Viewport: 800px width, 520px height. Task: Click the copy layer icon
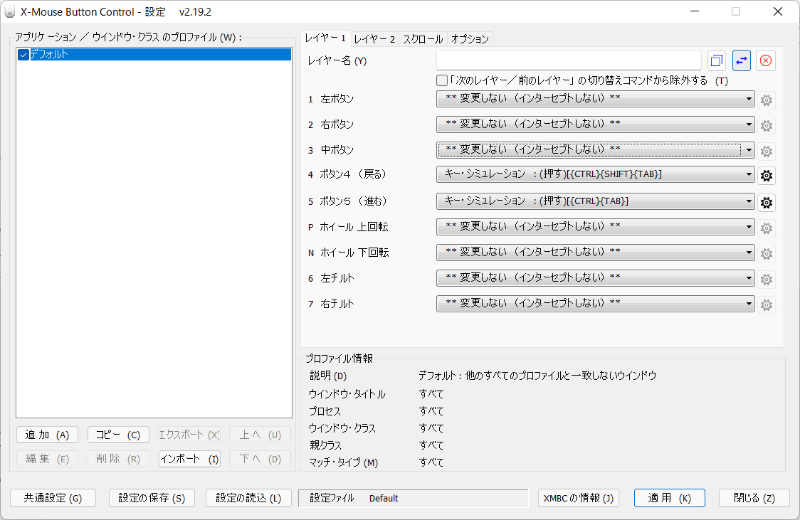pyautogui.click(x=716, y=61)
